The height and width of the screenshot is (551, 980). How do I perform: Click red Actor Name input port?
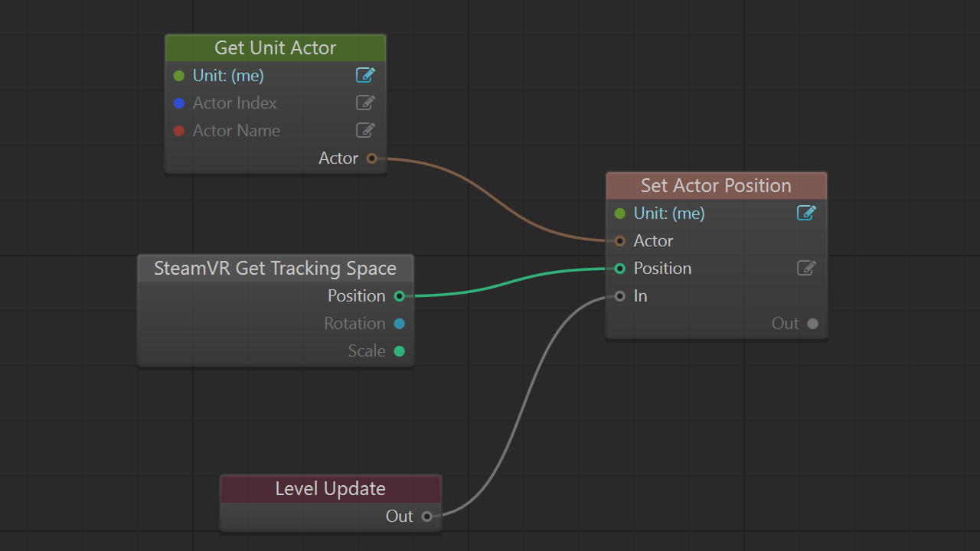179,131
